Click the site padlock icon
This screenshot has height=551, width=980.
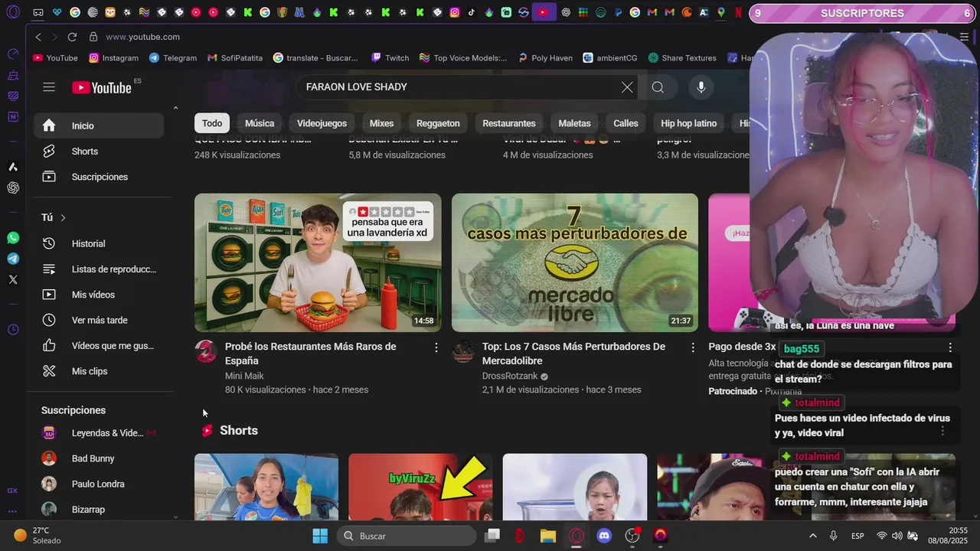click(93, 37)
